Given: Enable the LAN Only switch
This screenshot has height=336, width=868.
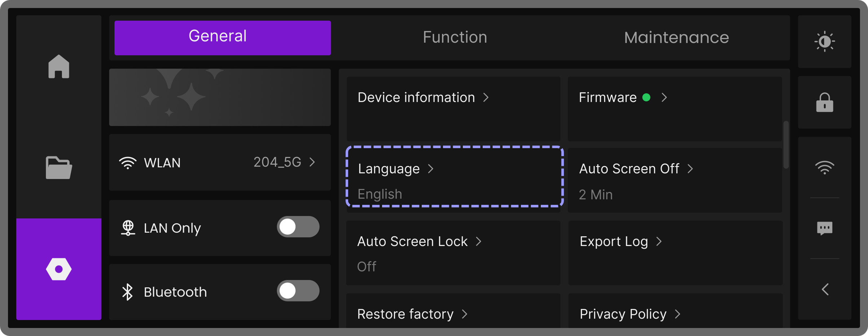Looking at the screenshot, I should 298,227.
